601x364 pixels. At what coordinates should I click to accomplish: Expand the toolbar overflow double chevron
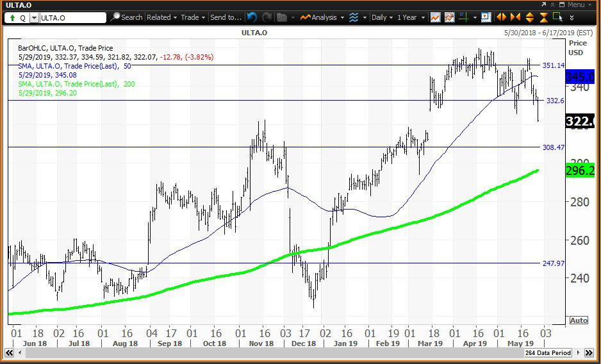click(x=572, y=18)
